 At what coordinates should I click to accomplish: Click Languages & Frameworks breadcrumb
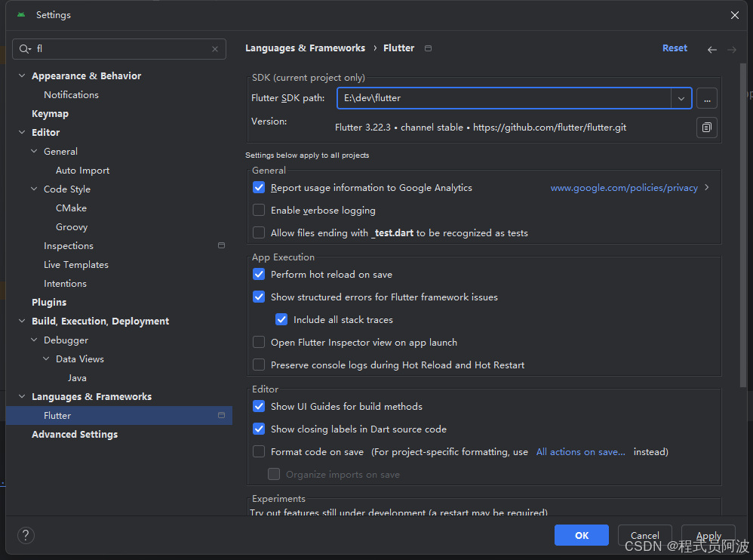pos(305,48)
